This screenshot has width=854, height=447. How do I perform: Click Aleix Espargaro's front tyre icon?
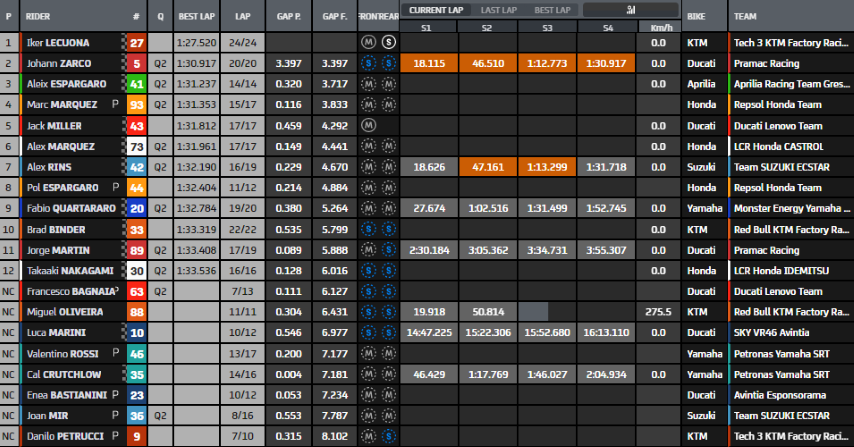[368, 84]
